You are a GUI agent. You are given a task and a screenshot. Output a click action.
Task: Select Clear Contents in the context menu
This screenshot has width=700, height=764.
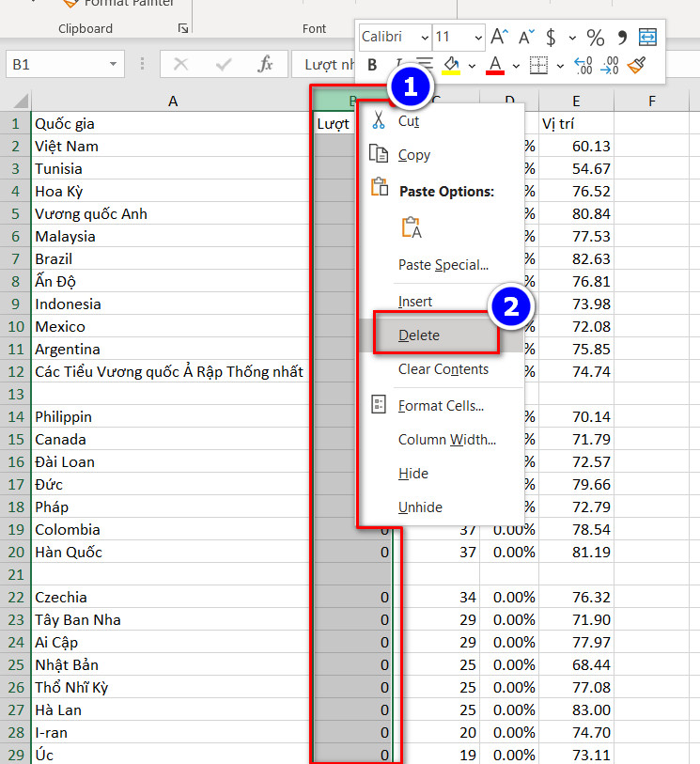tap(443, 369)
